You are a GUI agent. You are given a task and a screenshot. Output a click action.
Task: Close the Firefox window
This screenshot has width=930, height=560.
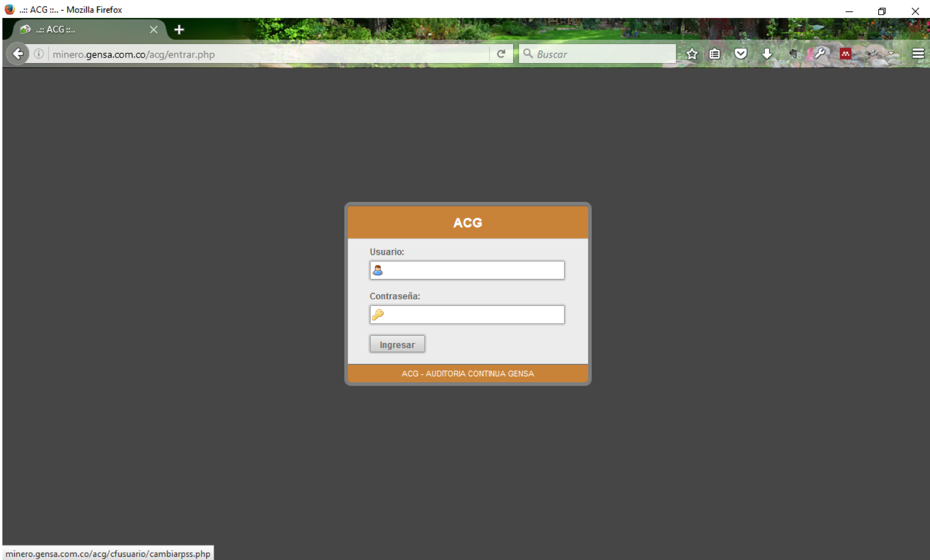pyautogui.click(x=915, y=11)
